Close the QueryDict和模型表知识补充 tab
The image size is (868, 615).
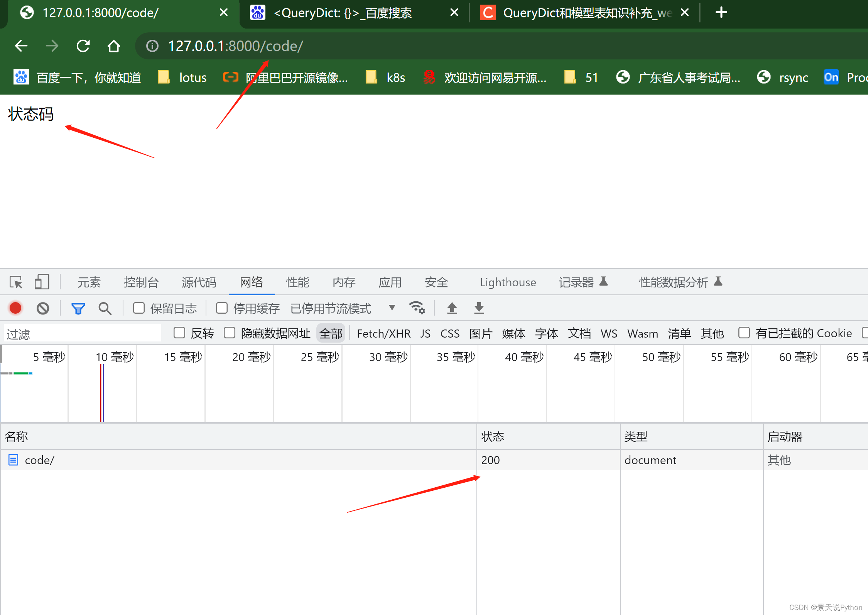pos(685,13)
